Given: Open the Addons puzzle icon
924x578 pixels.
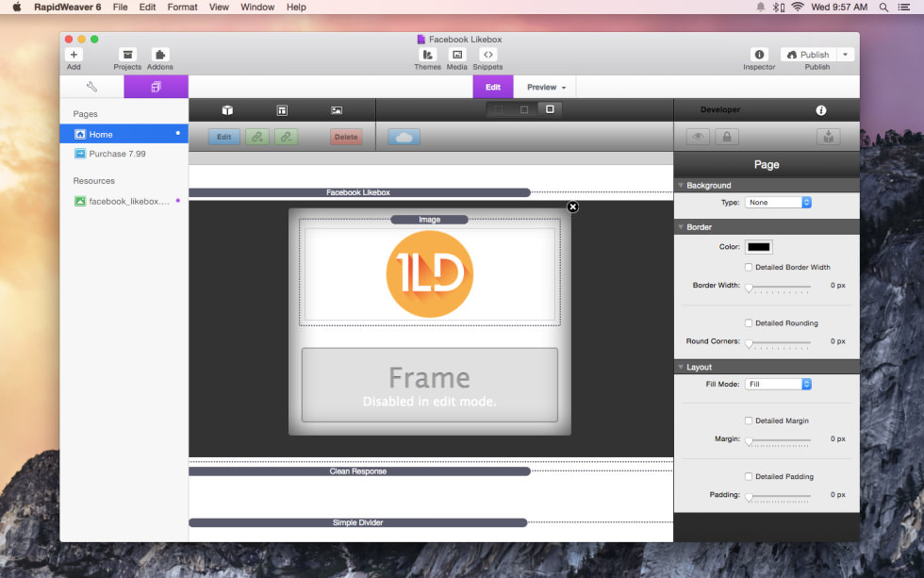Looking at the screenshot, I should point(160,55).
